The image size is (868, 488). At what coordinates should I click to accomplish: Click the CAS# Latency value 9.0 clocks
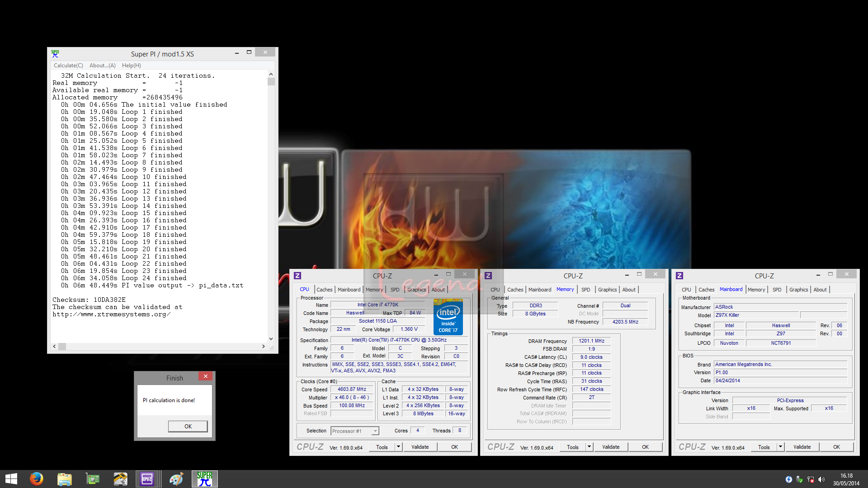(x=591, y=357)
